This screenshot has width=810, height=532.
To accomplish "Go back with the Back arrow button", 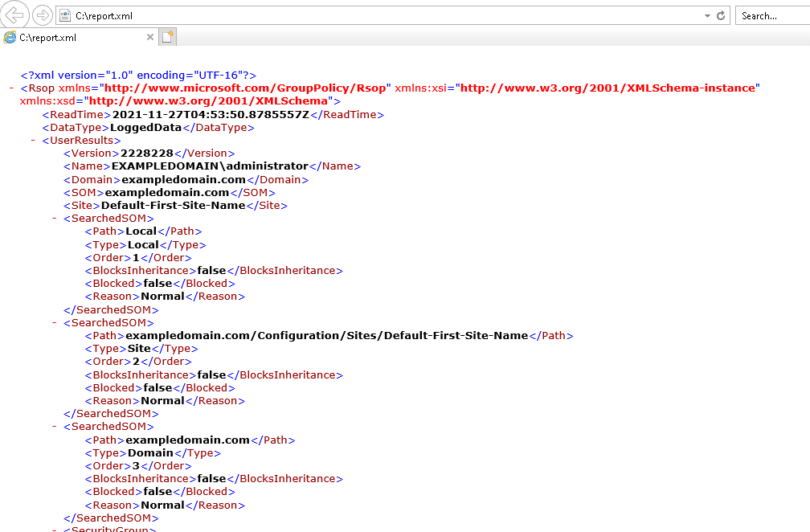I will pyautogui.click(x=14, y=14).
